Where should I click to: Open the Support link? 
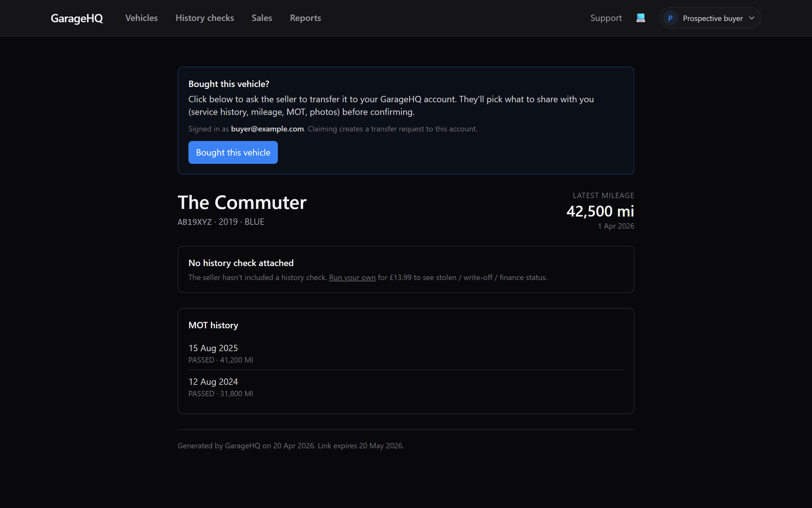tap(606, 18)
